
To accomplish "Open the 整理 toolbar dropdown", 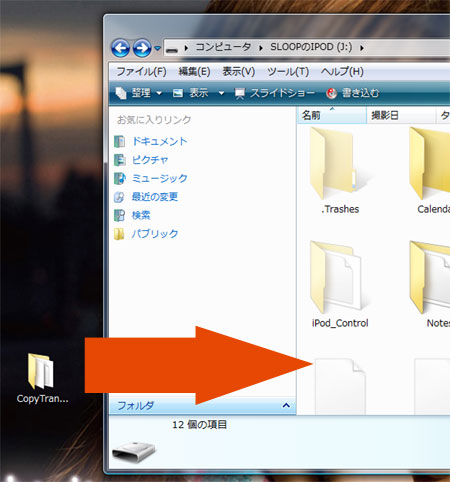I will coord(139,93).
